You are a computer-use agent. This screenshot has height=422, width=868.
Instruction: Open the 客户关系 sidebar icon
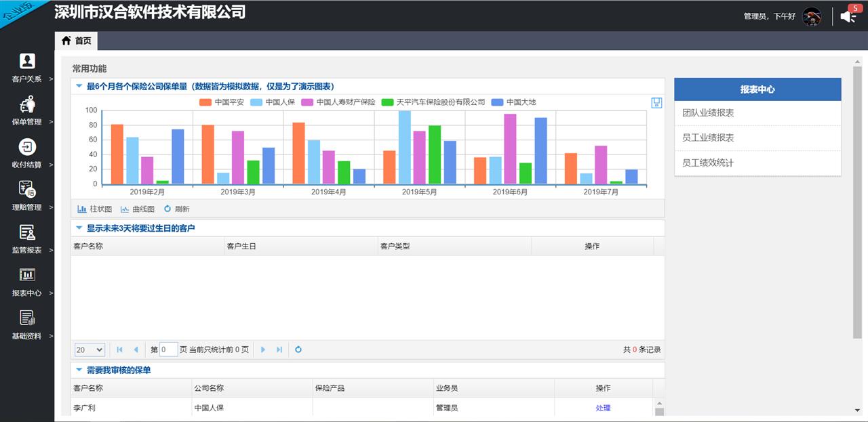click(27, 62)
